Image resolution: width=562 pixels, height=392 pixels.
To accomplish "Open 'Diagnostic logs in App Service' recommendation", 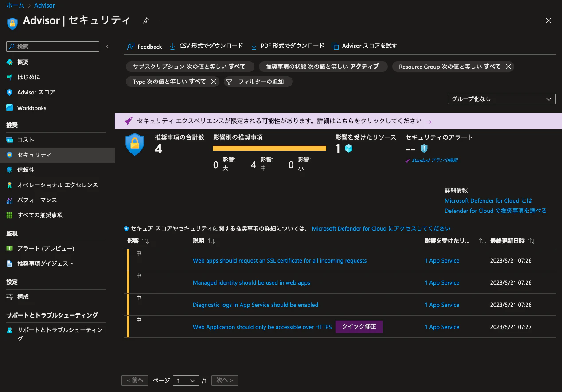I will pyautogui.click(x=255, y=305).
